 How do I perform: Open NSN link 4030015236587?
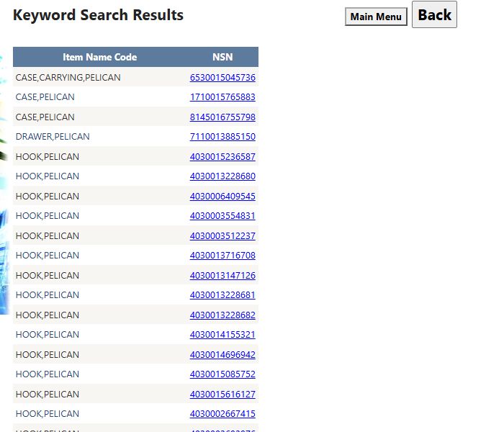(x=222, y=156)
